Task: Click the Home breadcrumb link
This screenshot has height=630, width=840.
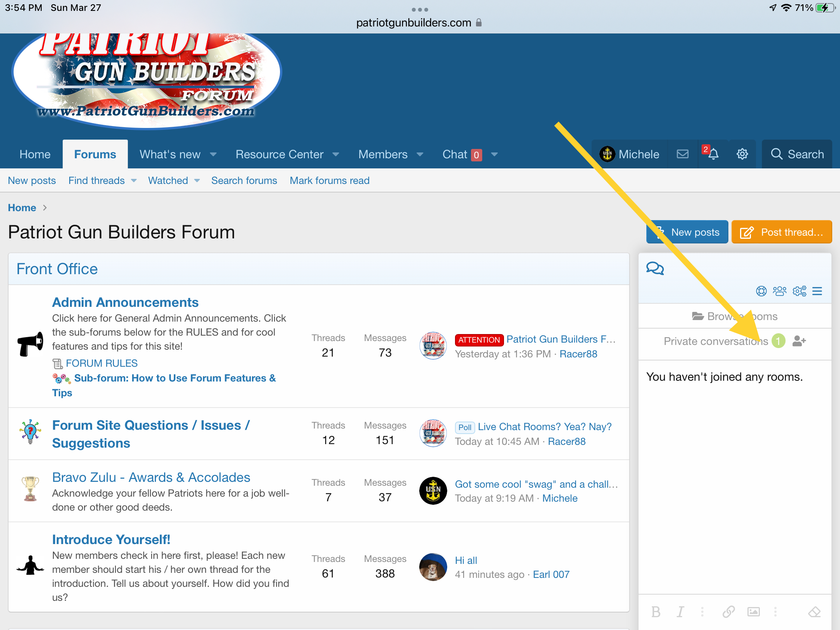Action: [x=22, y=208]
